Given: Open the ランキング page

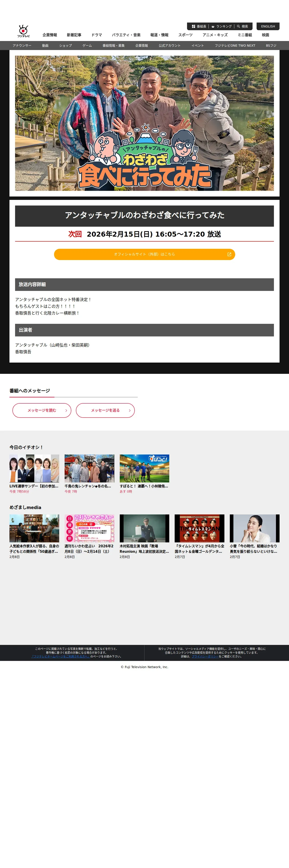Looking at the screenshot, I should pyautogui.click(x=222, y=26).
